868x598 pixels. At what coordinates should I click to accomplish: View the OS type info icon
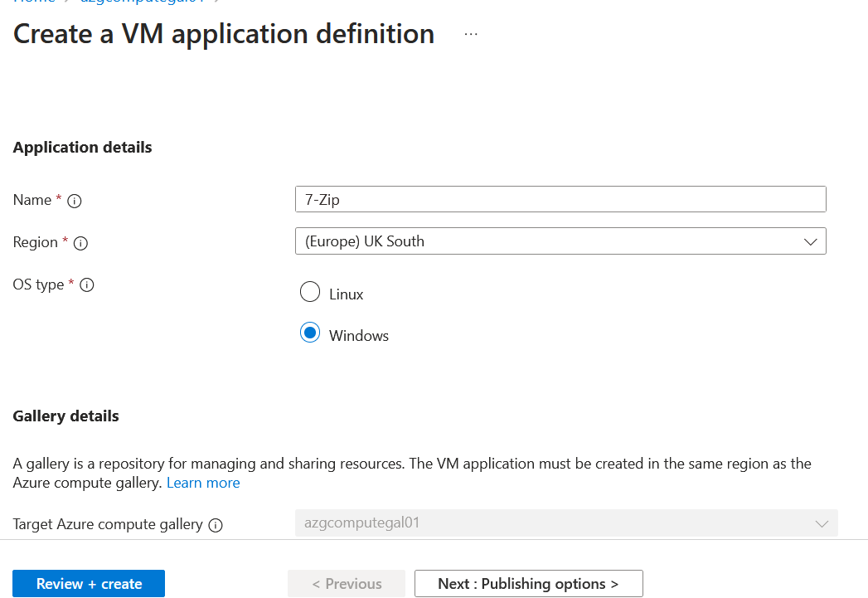[87, 285]
